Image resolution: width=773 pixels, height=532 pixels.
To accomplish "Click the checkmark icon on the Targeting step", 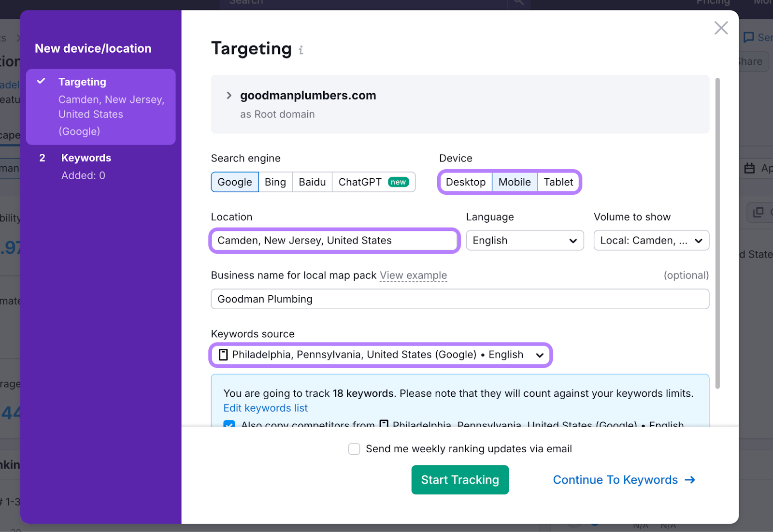I will point(41,81).
